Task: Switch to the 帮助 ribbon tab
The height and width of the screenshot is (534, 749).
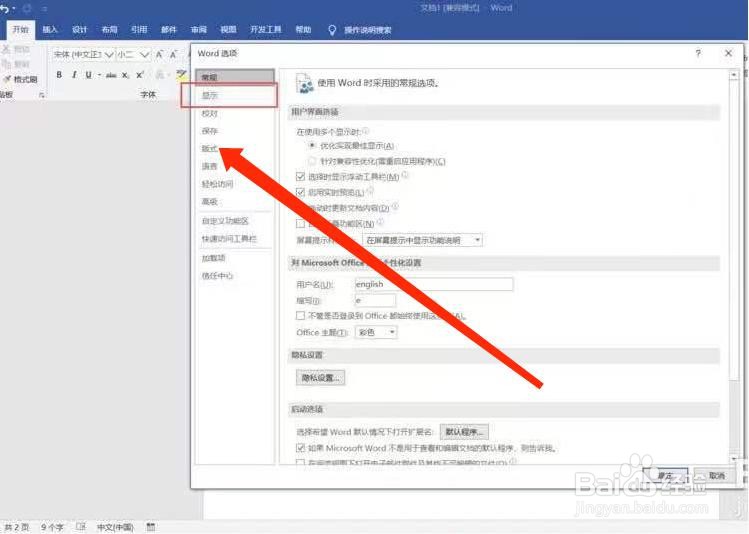Action: click(303, 30)
